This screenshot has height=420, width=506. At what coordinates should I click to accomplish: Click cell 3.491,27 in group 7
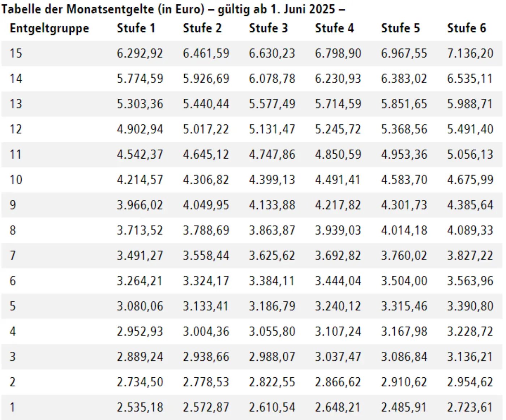pos(140,256)
